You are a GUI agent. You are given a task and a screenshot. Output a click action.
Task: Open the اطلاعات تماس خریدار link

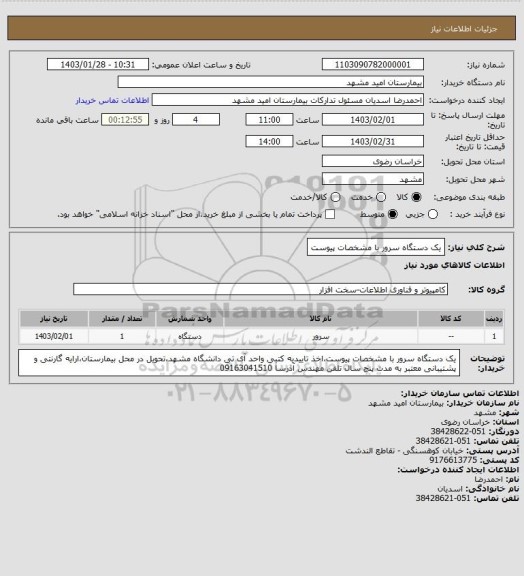tap(112, 100)
